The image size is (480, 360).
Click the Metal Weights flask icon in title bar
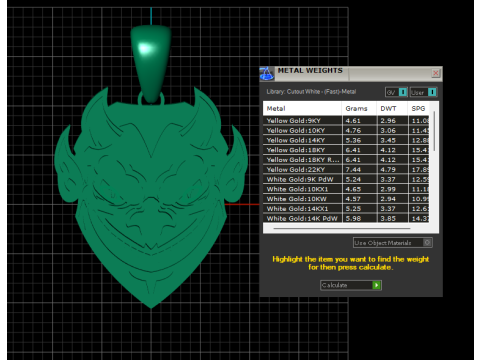click(267, 74)
